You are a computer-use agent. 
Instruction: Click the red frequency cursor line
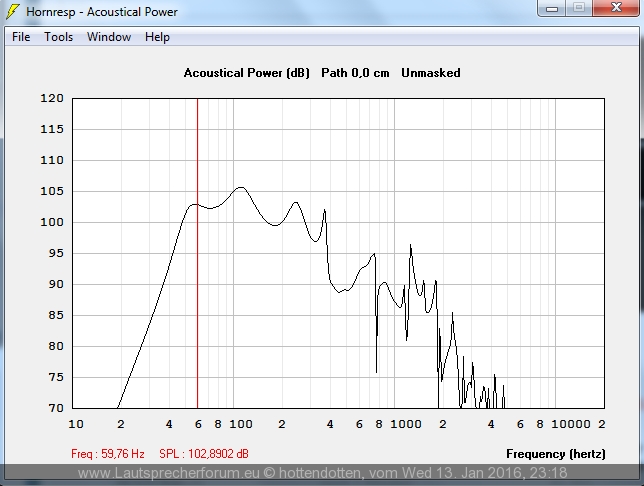point(197,300)
